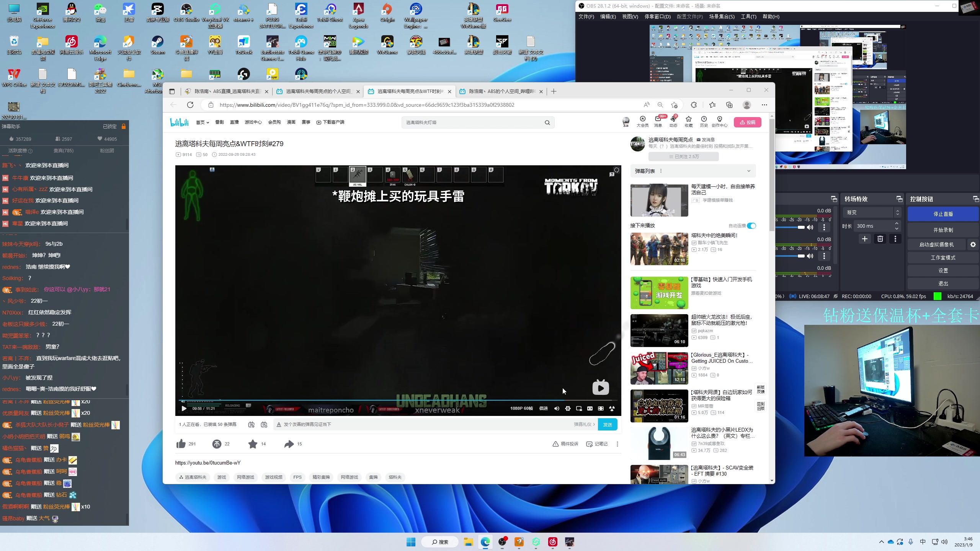
Task: Switch video player to wide-screen mode
Action: coord(590,409)
